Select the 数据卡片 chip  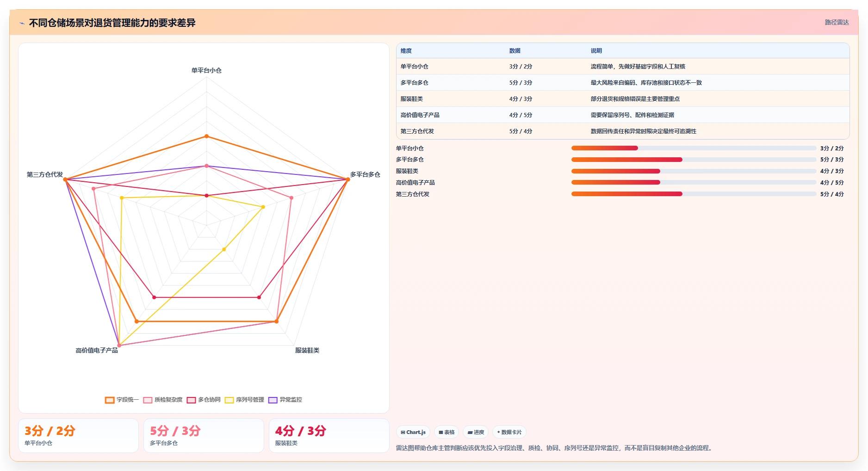click(509, 432)
